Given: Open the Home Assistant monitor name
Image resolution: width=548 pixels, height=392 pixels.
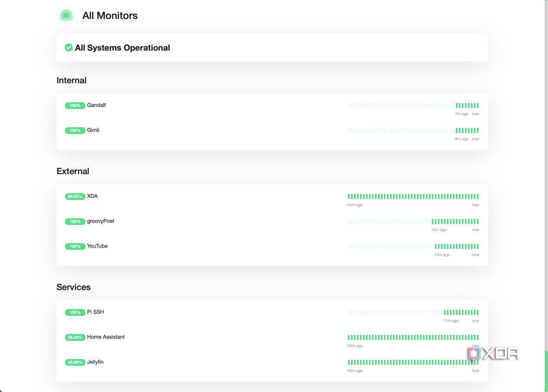Looking at the screenshot, I should pyautogui.click(x=106, y=337).
